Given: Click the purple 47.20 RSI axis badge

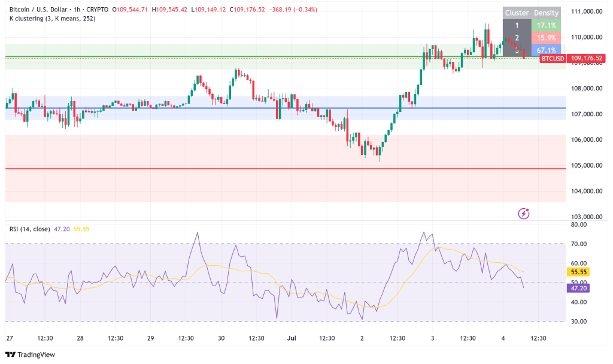Looking at the screenshot, I should pyautogui.click(x=578, y=288).
